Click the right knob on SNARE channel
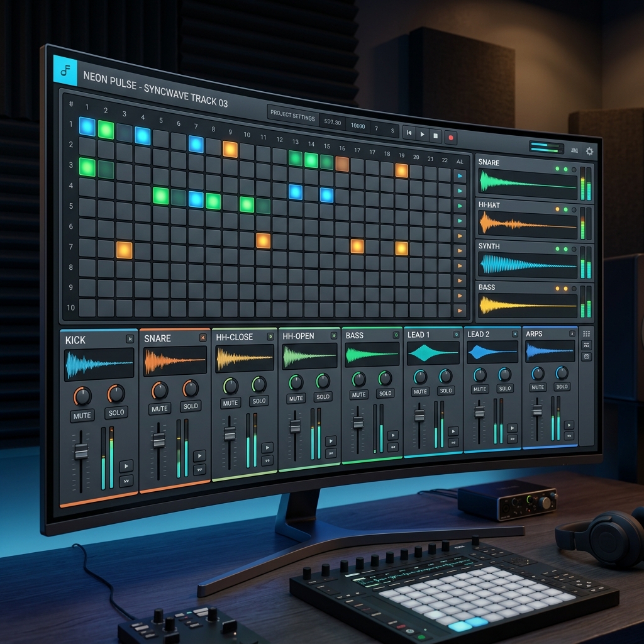The height and width of the screenshot is (644, 644). [x=190, y=388]
